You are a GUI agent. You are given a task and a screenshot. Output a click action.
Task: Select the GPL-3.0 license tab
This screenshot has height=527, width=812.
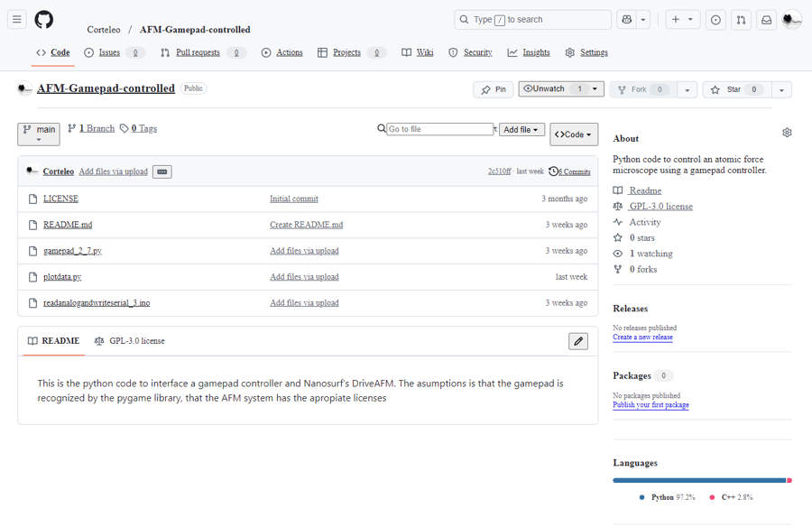pyautogui.click(x=129, y=341)
